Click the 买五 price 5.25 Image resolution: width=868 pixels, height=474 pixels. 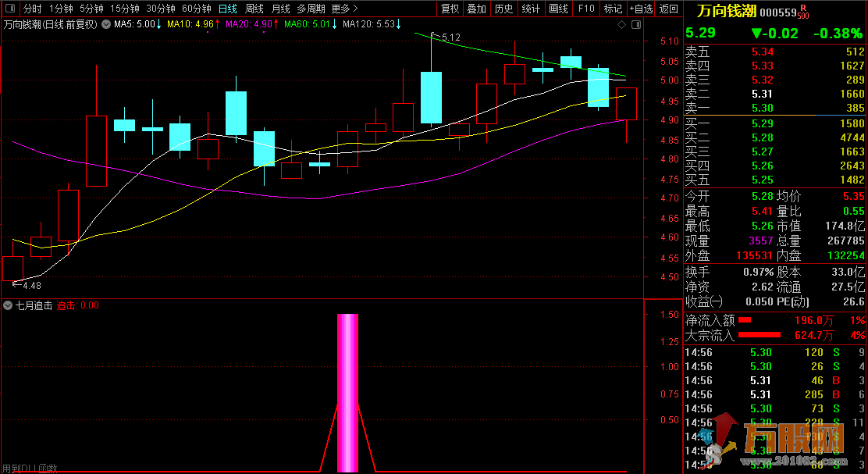tap(763, 180)
